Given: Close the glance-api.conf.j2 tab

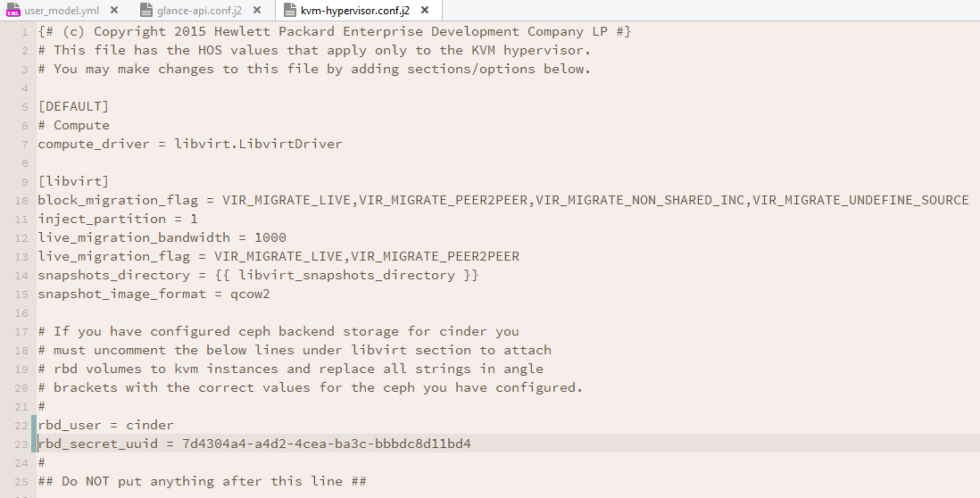Looking at the screenshot, I should [257, 11].
